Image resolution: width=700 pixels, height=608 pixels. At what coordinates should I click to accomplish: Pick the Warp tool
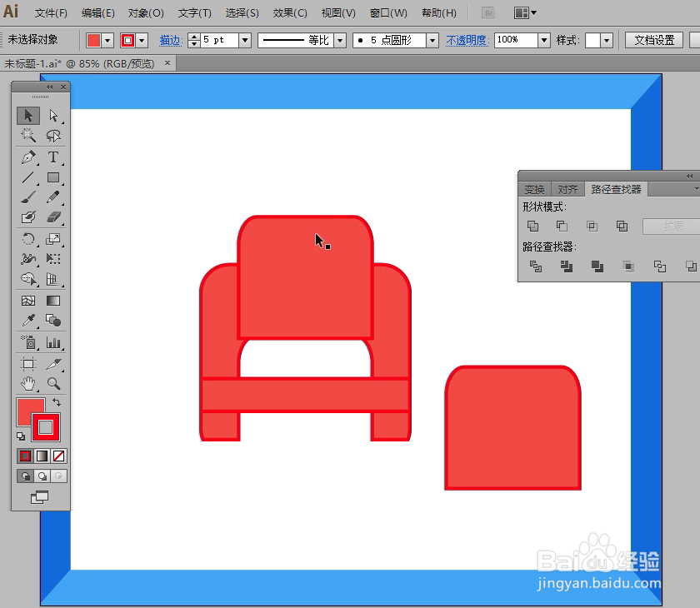coord(28,259)
